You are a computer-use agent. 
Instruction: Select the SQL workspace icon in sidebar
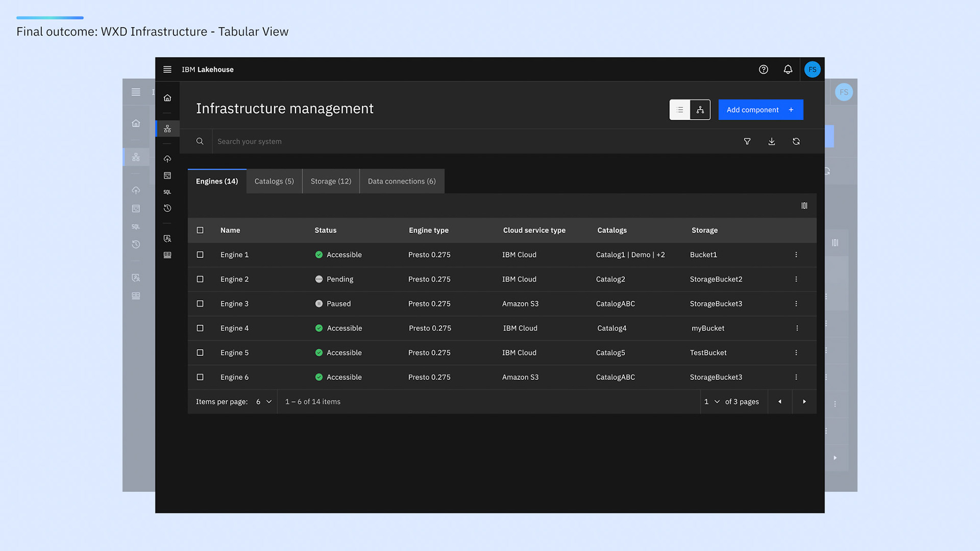pos(167,192)
